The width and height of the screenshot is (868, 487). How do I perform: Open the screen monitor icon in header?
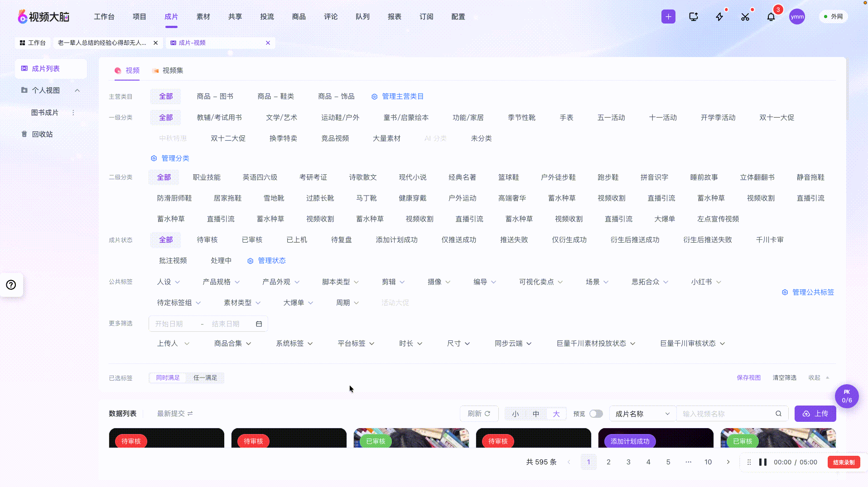coord(694,17)
